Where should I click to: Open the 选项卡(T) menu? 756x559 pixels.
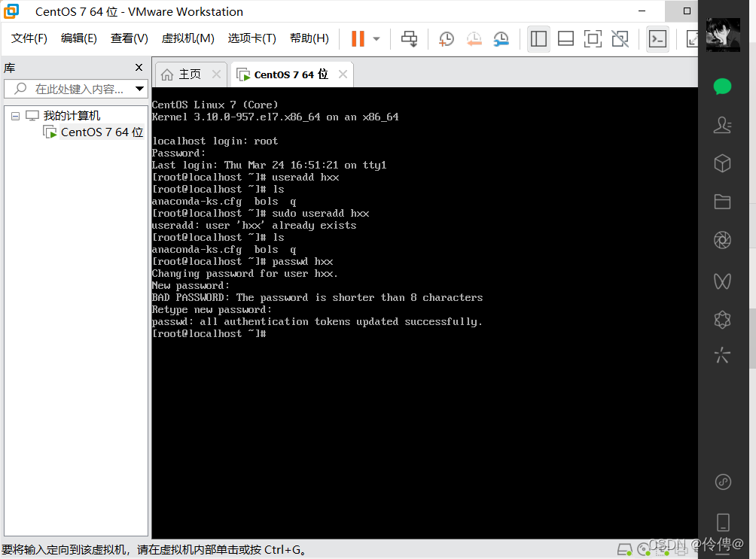[x=251, y=38]
